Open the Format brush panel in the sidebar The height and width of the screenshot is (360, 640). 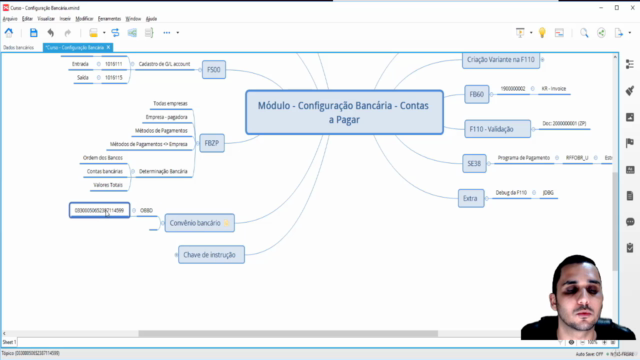click(630, 91)
